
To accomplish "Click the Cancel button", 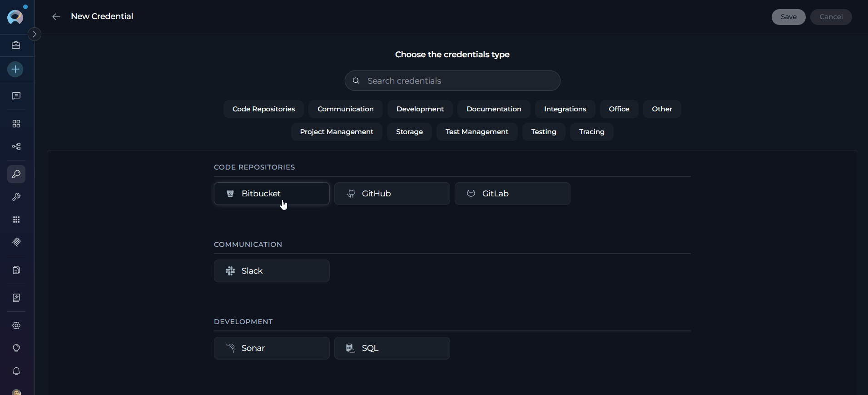I will click(x=831, y=17).
